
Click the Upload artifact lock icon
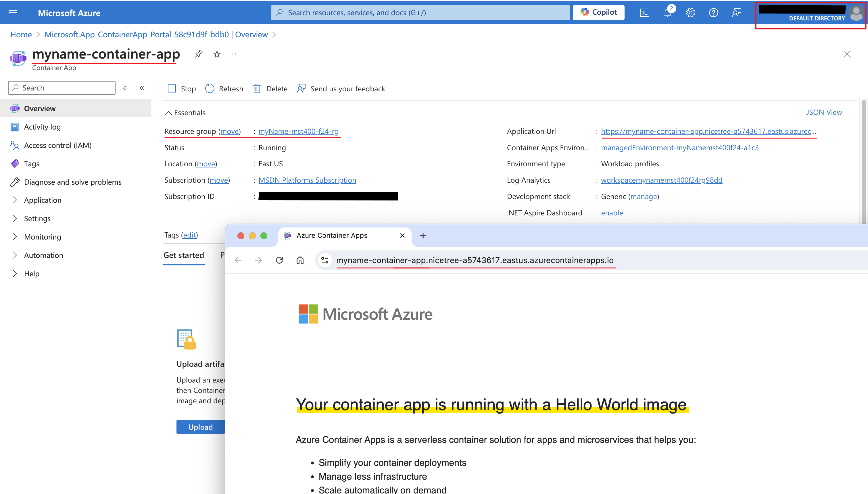click(186, 339)
